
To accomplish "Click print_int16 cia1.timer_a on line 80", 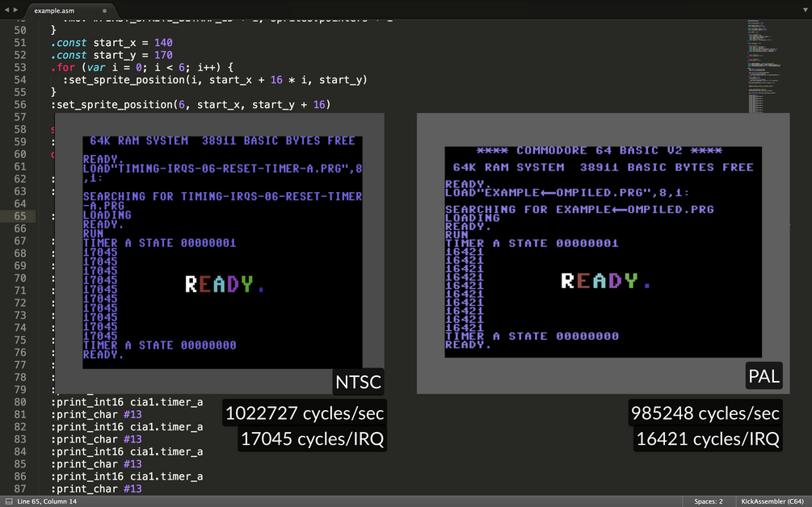I will [127, 402].
